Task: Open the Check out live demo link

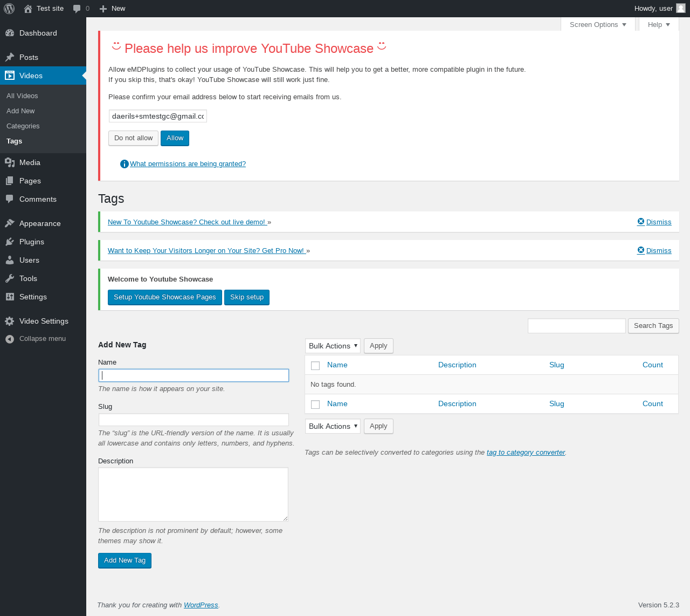Action: pos(187,222)
